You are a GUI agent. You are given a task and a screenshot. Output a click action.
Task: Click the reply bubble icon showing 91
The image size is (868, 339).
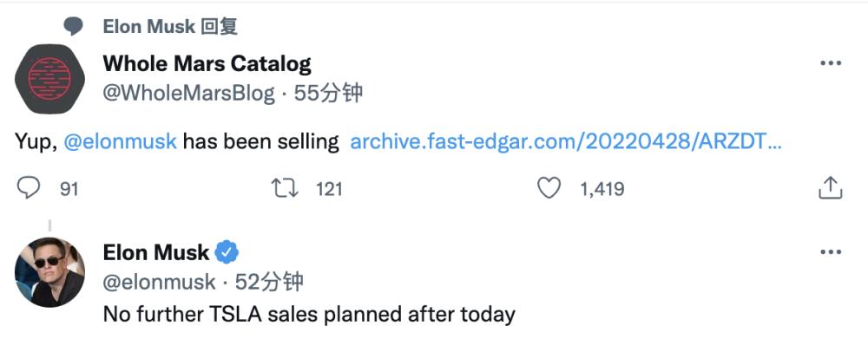pyautogui.click(x=29, y=189)
